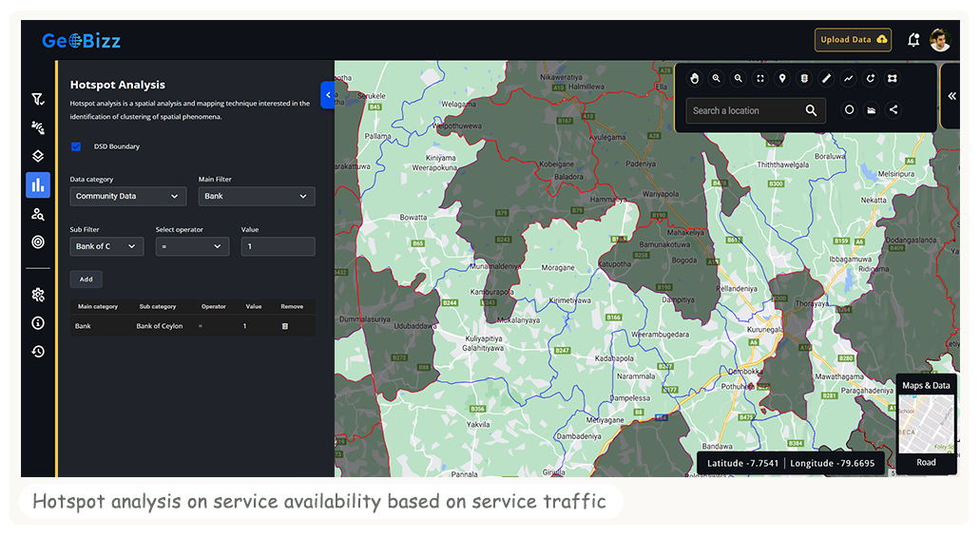This screenshot has width=980, height=539.
Task: Click the zoom out magnifier tool
Action: (x=739, y=78)
